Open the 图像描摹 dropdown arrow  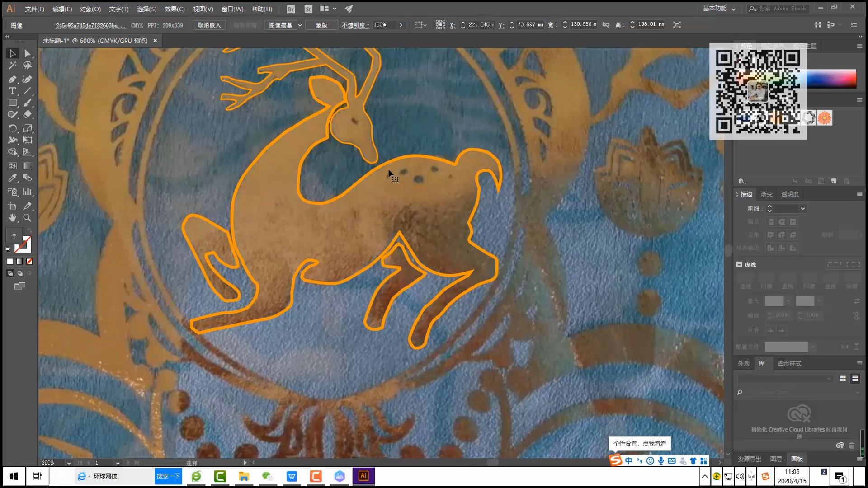point(300,25)
